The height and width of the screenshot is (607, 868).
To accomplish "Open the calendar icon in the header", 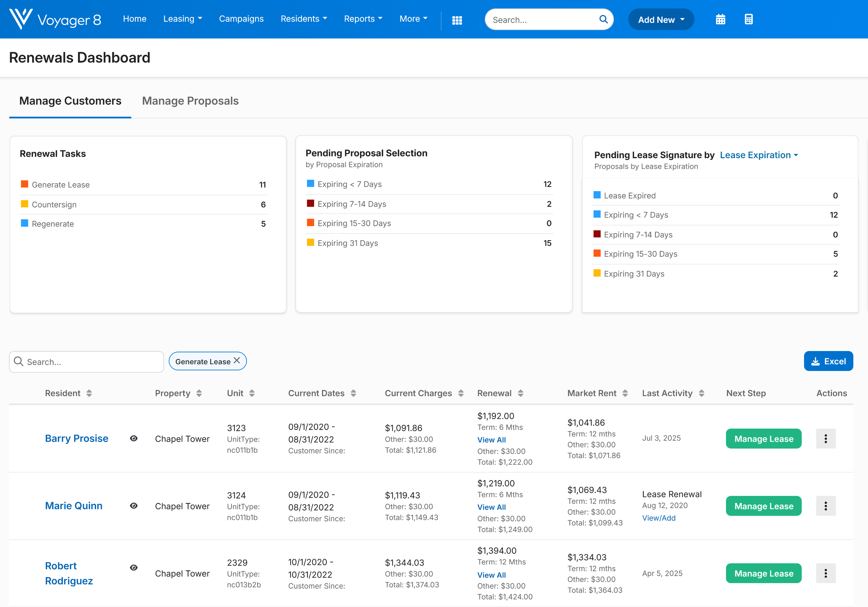I will tap(721, 19).
